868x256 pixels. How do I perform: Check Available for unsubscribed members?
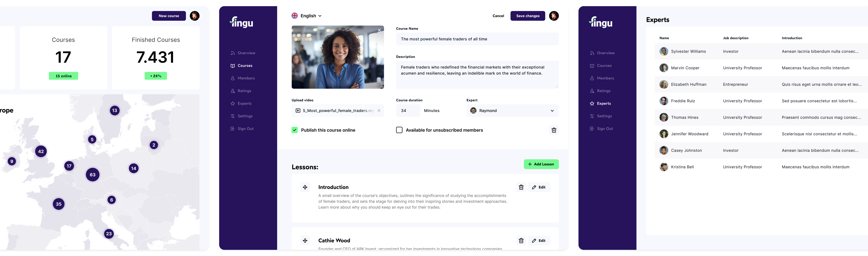(399, 130)
